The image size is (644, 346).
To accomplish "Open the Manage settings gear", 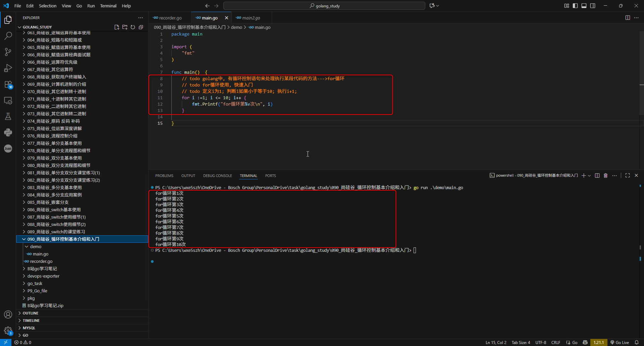I will [x=8, y=331].
